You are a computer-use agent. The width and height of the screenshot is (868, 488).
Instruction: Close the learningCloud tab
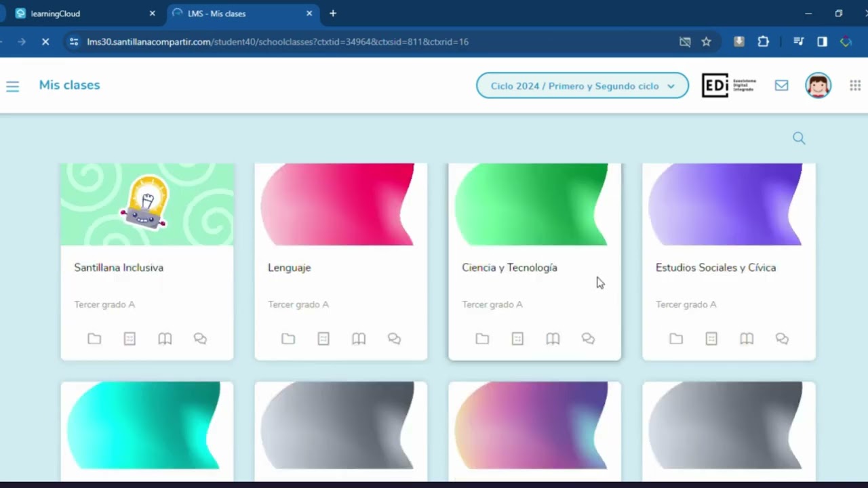click(152, 14)
